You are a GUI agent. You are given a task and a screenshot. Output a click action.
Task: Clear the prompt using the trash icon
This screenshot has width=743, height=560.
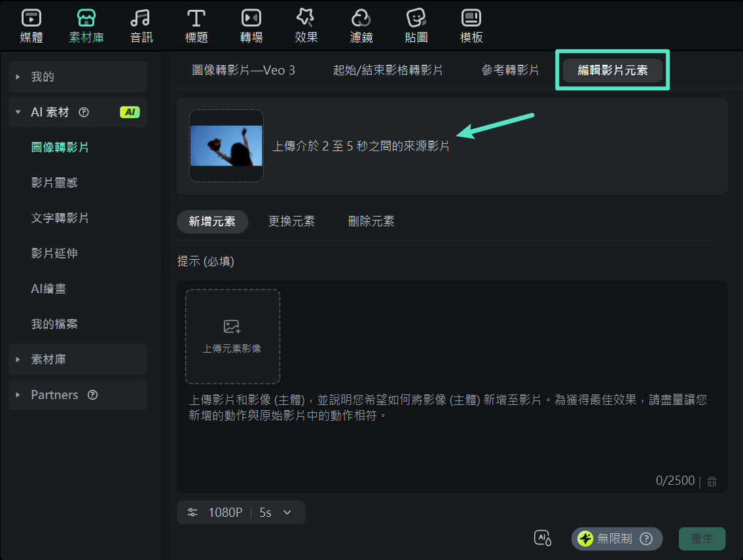point(712,481)
